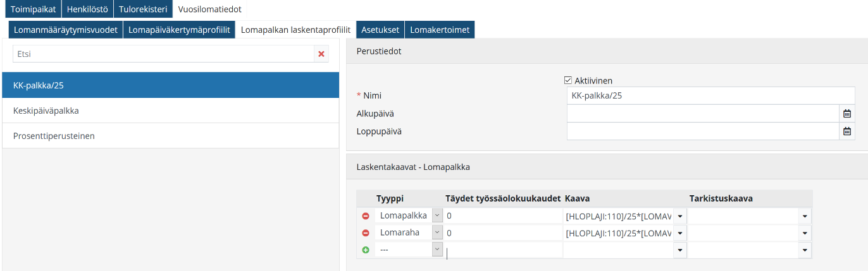Remove the Lomapalkka formula row

(x=365, y=216)
